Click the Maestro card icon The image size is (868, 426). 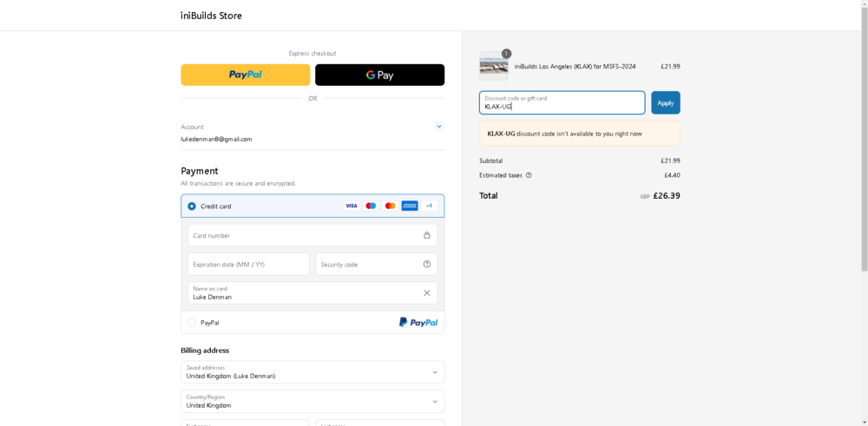pos(371,206)
